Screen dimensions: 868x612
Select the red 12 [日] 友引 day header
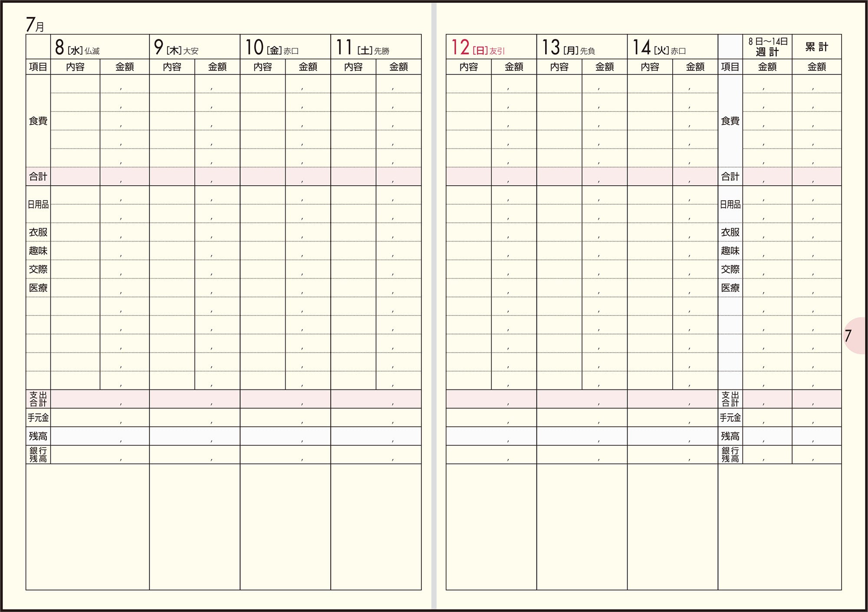point(491,47)
